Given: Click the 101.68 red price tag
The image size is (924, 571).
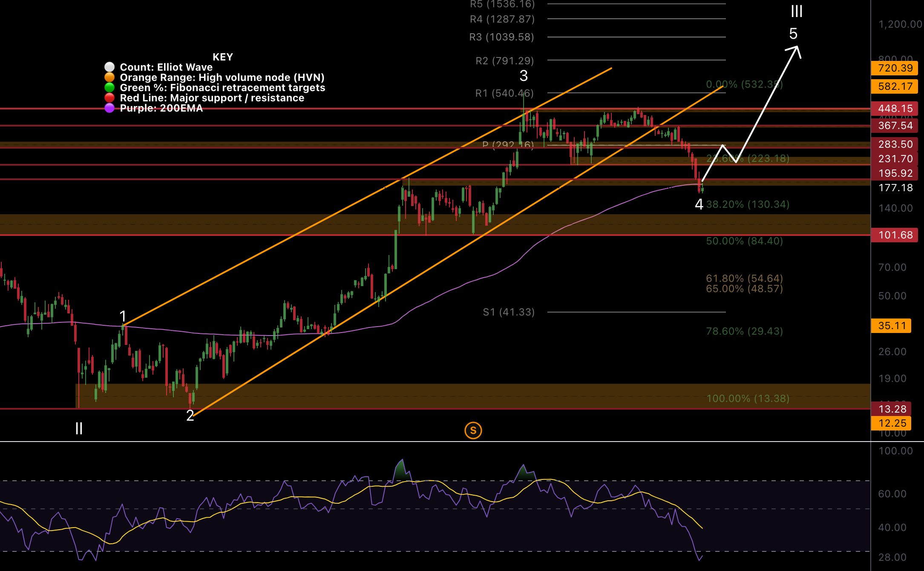Looking at the screenshot, I should [895, 235].
